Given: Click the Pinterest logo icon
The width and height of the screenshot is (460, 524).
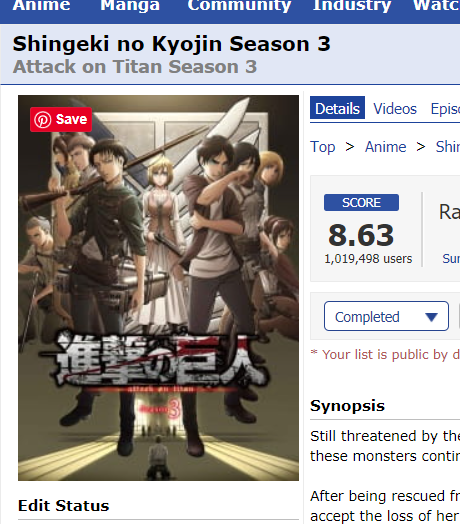Looking at the screenshot, I should point(43,120).
